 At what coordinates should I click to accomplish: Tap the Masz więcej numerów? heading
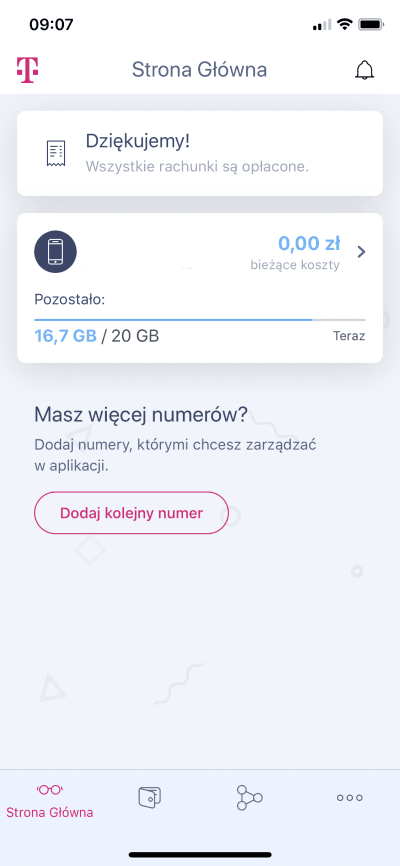coord(141,415)
